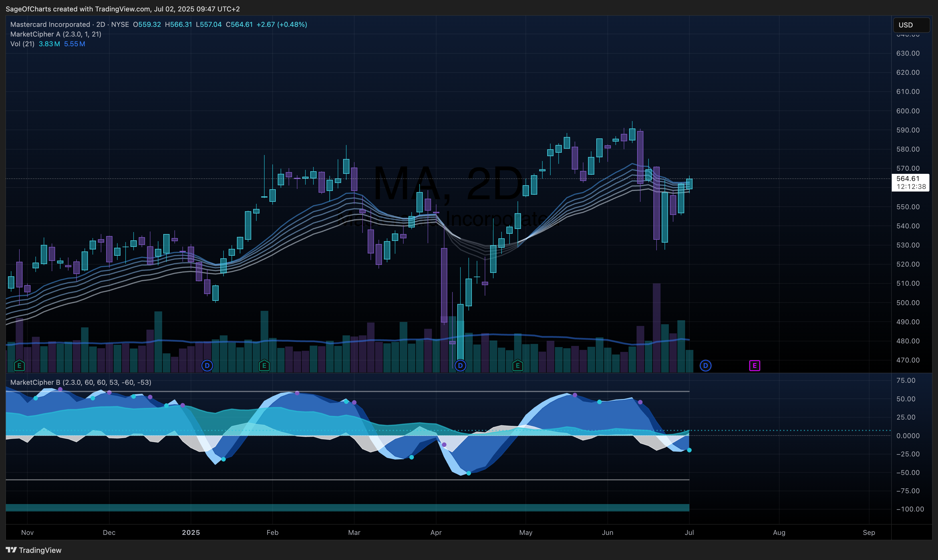Viewport: 938px width, 560px height.
Task: Click the change value +2.67 (+0.48%)
Action: (x=282, y=25)
